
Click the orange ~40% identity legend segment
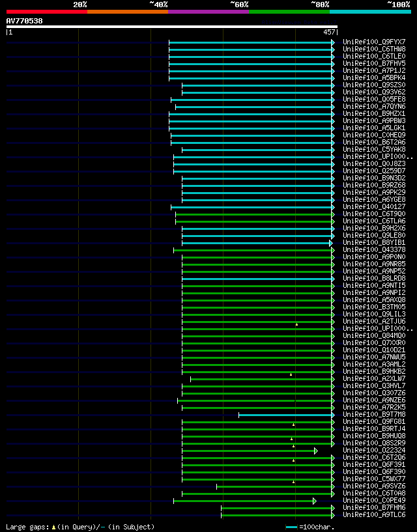click(128, 12)
